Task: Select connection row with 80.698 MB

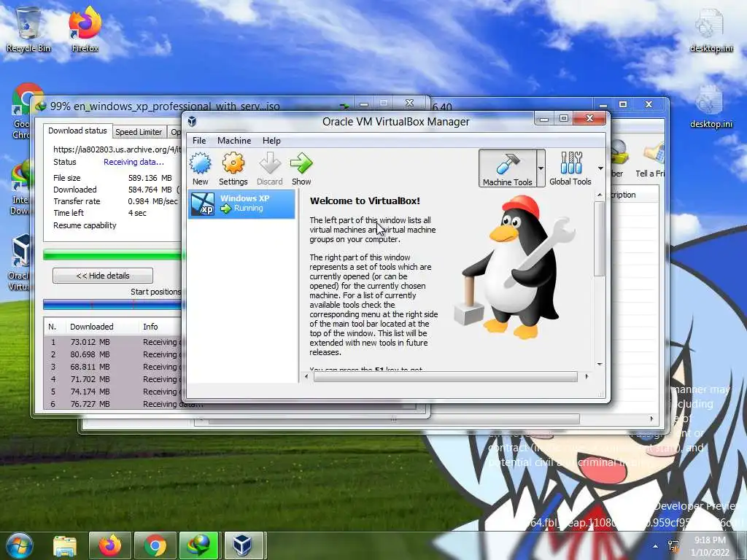Action: point(113,354)
